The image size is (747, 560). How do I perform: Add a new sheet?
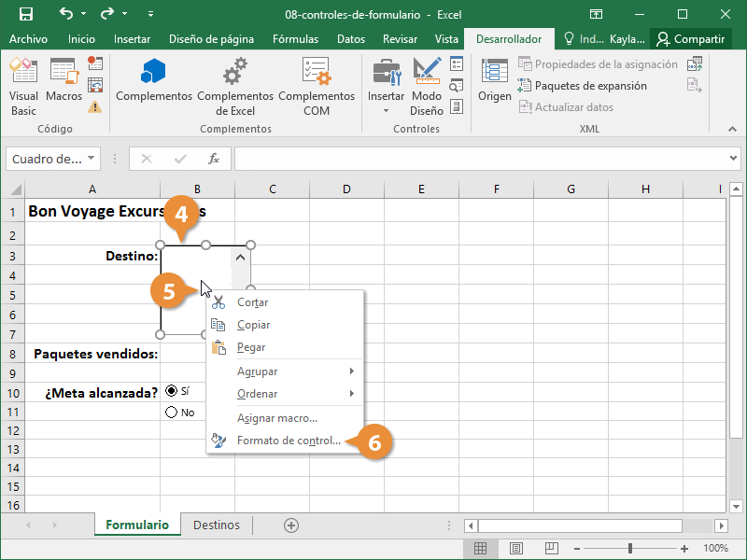(x=291, y=525)
